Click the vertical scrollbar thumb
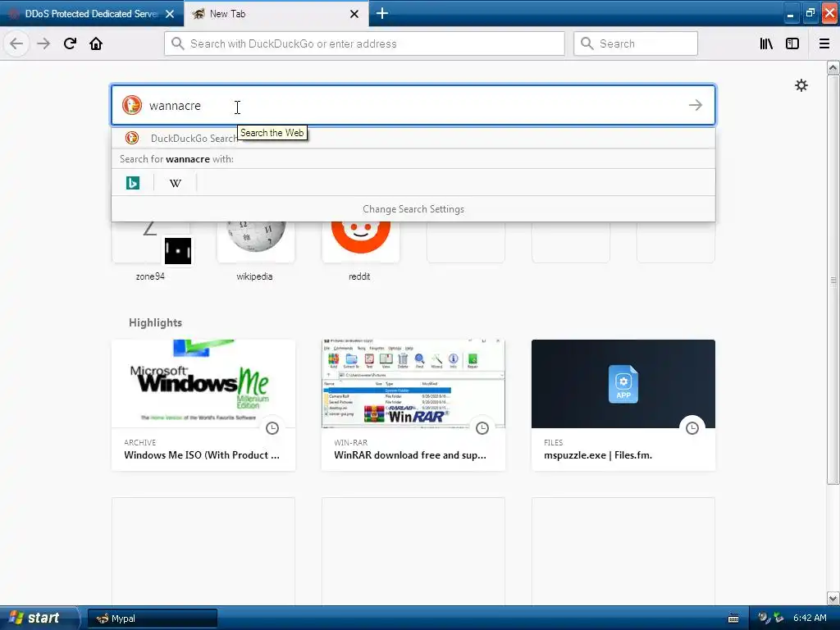 (833, 280)
